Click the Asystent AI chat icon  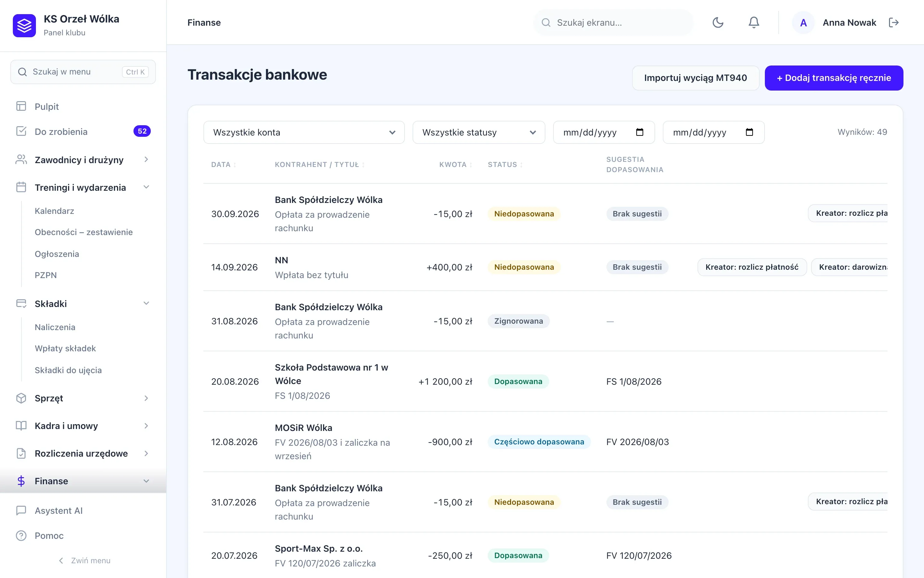(x=21, y=510)
